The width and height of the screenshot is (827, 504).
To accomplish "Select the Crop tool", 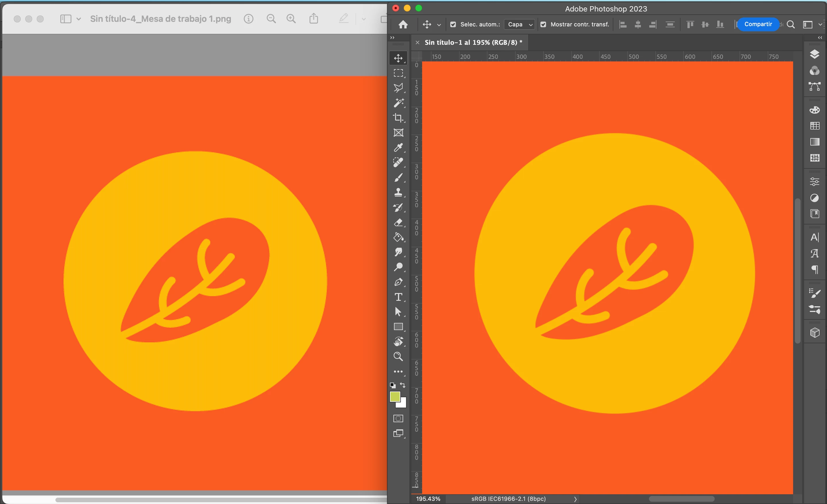I will point(398,118).
